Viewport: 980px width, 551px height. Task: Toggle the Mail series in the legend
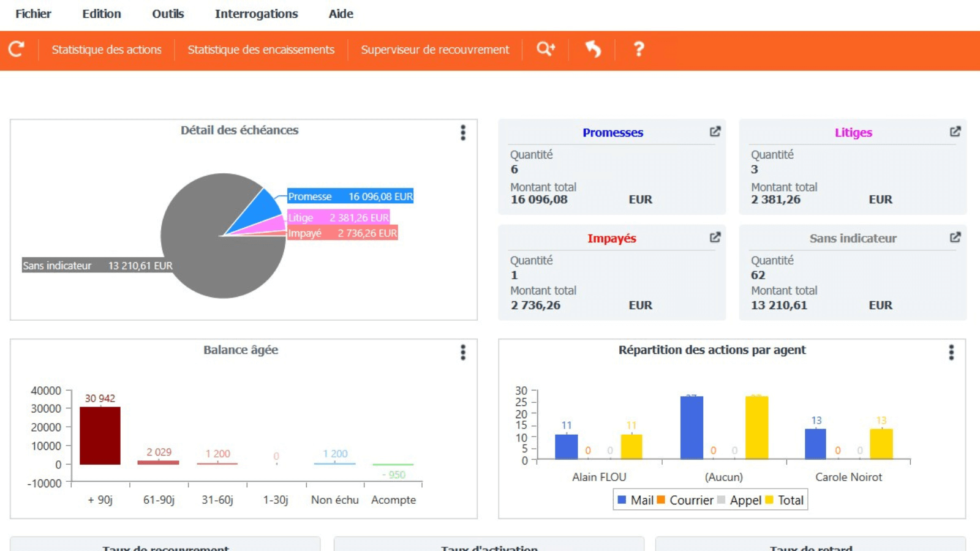pyautogui.click(x=637, y=500)
